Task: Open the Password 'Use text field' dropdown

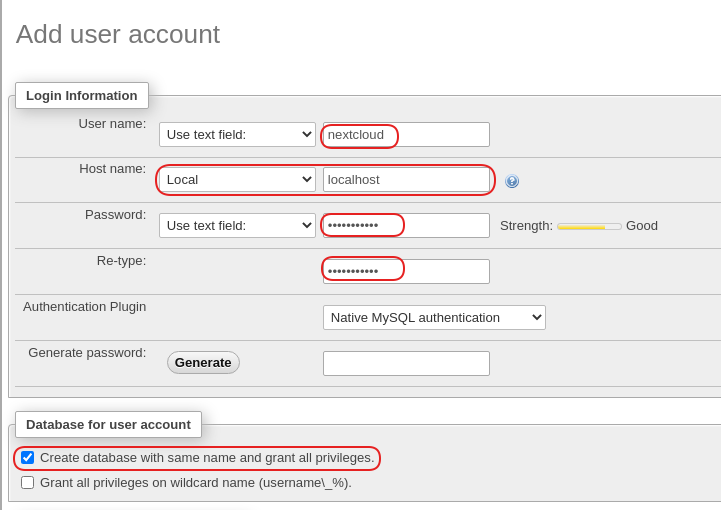Action: click(237, 226)
